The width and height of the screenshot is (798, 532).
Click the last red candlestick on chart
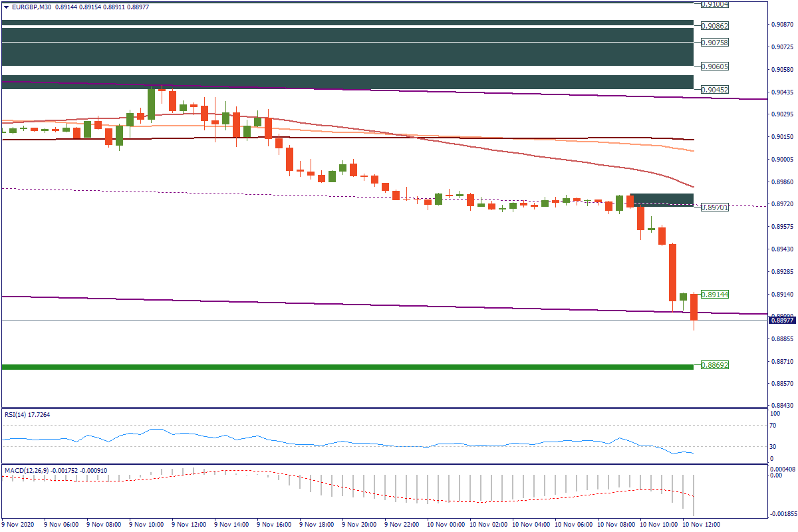click(694, 307)
